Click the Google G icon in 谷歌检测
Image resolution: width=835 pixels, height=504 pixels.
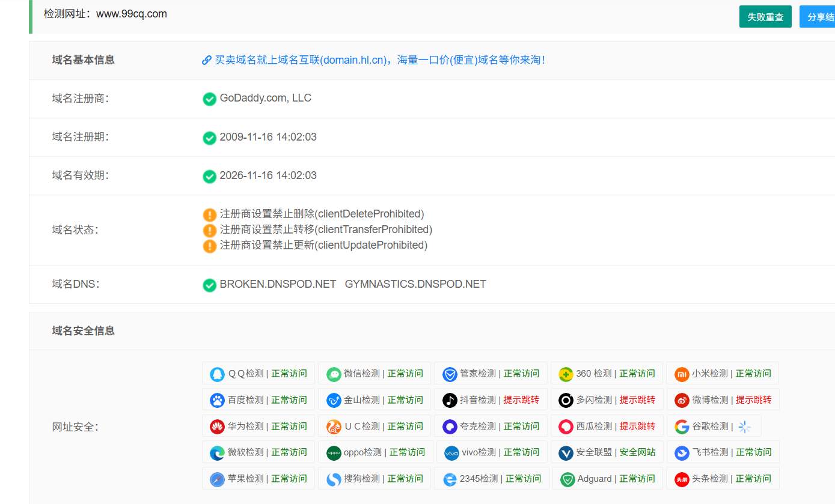(681, 427)
